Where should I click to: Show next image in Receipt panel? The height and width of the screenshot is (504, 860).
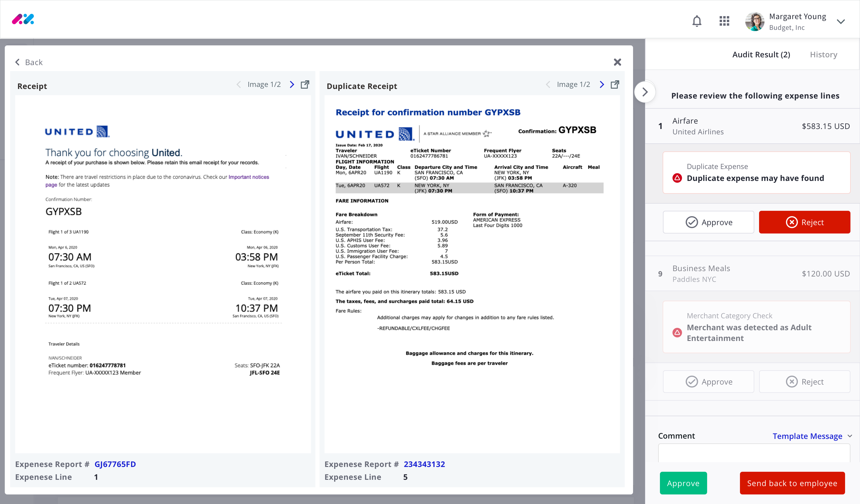coord(292,84)
